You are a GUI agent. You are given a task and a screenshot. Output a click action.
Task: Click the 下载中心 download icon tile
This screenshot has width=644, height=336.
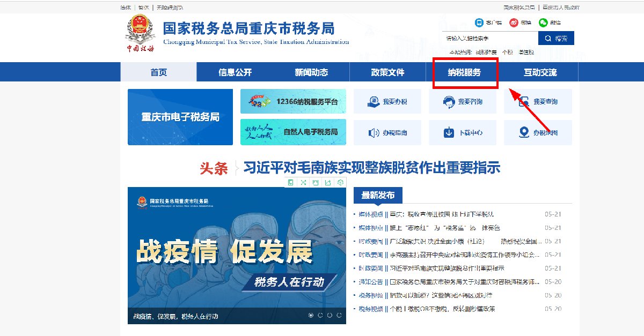(x=463, y=132)
